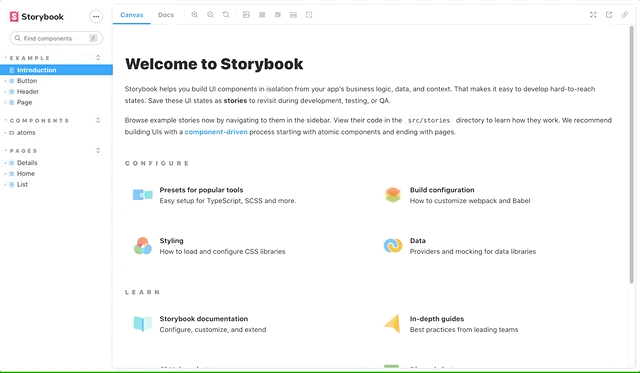Change preview background with the image icon
This screenshot has height=373, width=640.
(x=246, y=15)
